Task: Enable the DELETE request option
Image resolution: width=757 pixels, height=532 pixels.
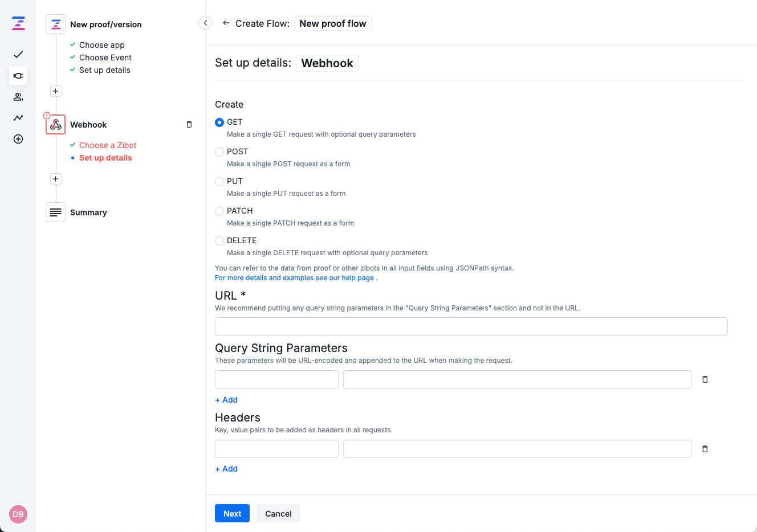Action: point(219,240)
